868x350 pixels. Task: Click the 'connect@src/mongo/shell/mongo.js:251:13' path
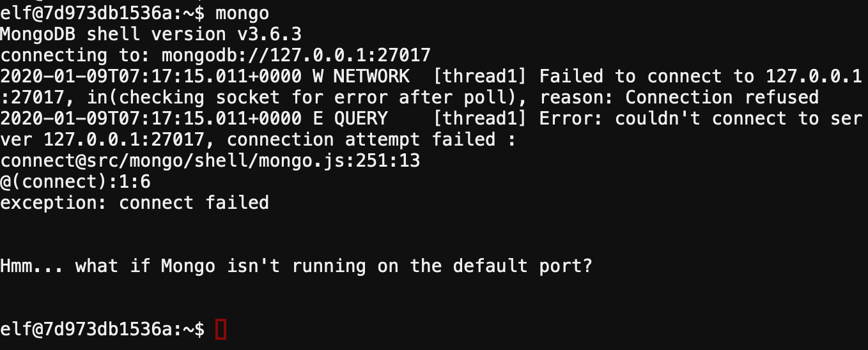[x=210, y=160]
